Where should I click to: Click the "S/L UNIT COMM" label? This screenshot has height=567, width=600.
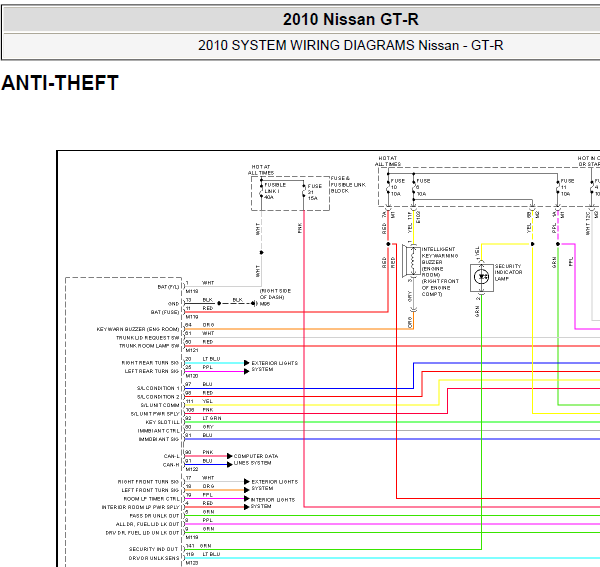click(x=160, y=405)
